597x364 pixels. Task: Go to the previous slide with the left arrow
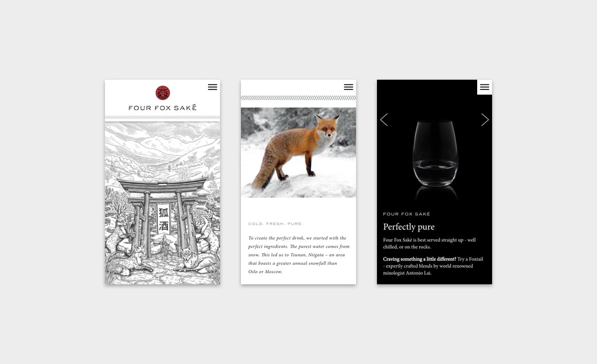point(384,120)
